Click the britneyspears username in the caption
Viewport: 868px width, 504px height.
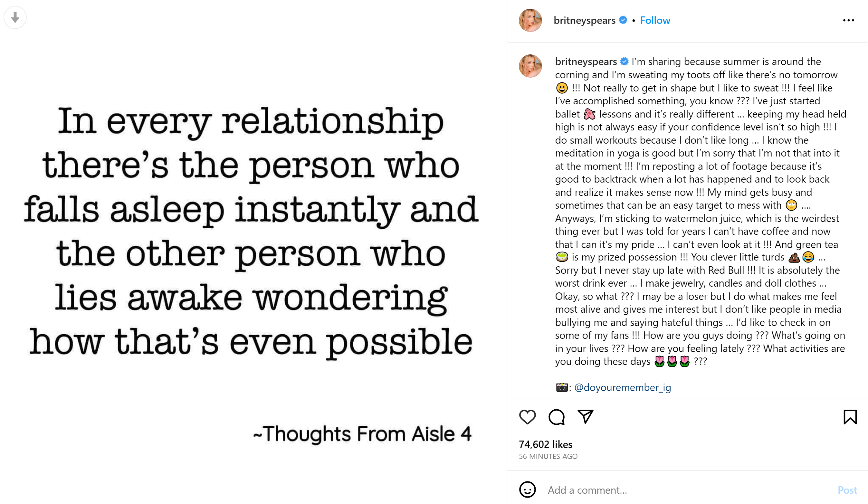[x=586, y=61]
